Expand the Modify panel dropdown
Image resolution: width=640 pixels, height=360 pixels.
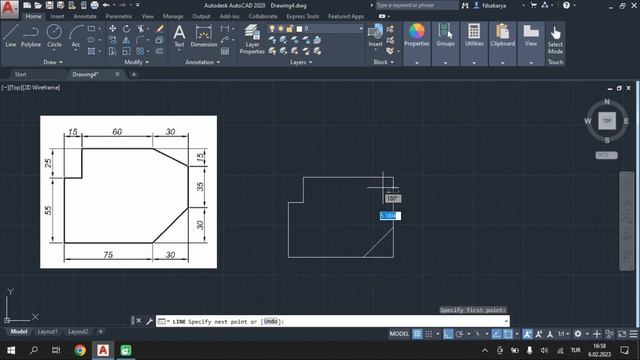pyautogui.click(x=137, y=62)
